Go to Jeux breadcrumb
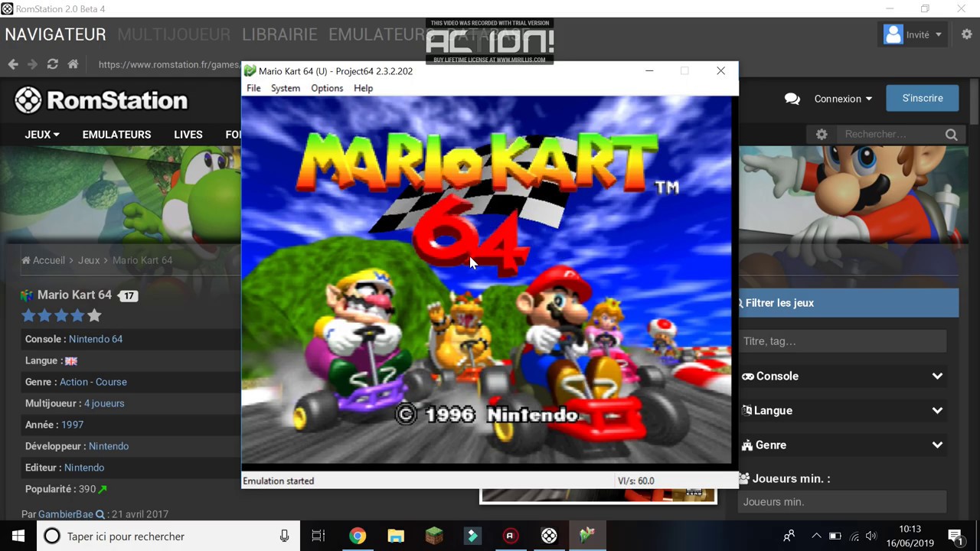This screenshot has width=980, height=551. pos(89,260)
